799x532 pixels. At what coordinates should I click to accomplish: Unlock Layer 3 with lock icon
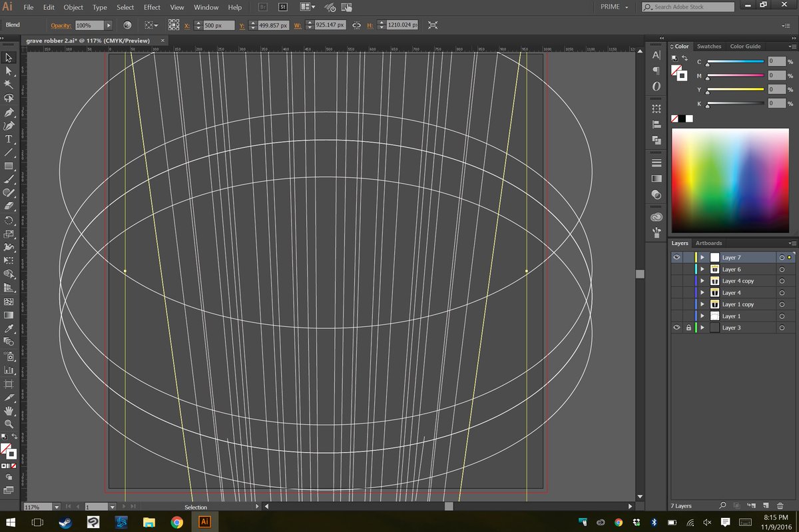pos(688,328)
